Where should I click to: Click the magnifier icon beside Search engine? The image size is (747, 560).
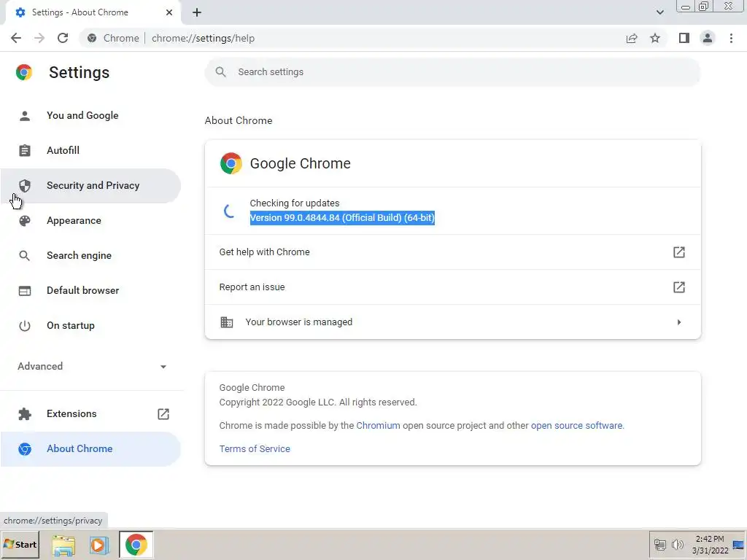[x=24, y=256]
